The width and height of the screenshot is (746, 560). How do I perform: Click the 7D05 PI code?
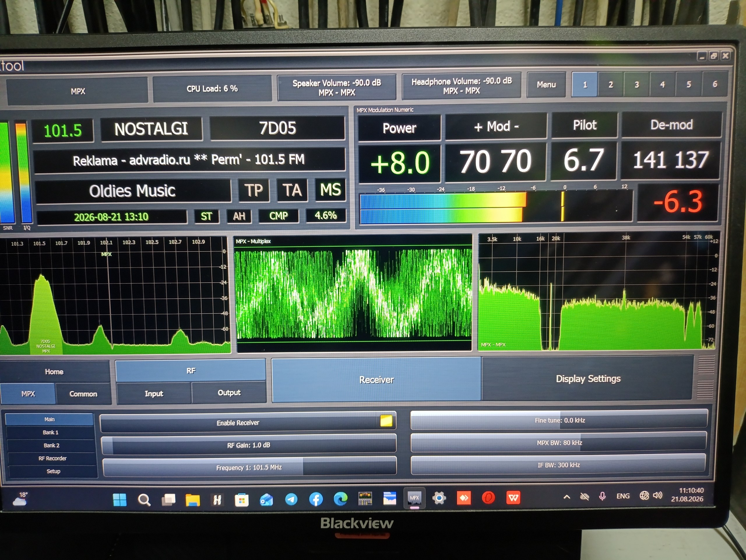click(x=277, y=128)
